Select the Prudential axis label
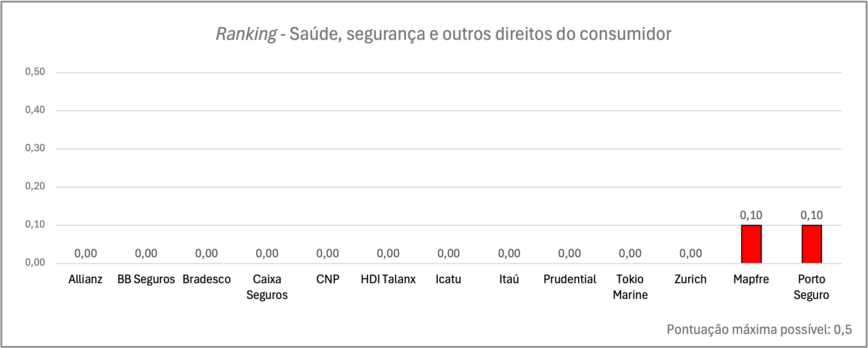Image resolution: width=868 pixels, height=348 pixels. pyautogui.click(x=570, y=279)
